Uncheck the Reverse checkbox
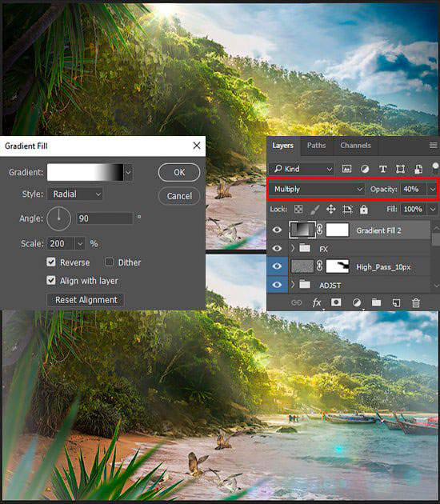Image resolution: width=440 pixels, height=504 pixels. [50, 262]
